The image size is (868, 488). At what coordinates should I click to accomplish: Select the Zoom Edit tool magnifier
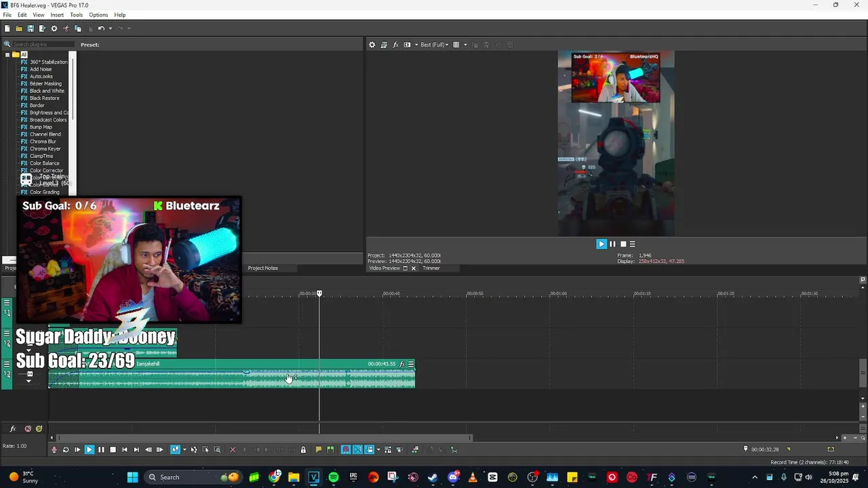pos(217,449)
